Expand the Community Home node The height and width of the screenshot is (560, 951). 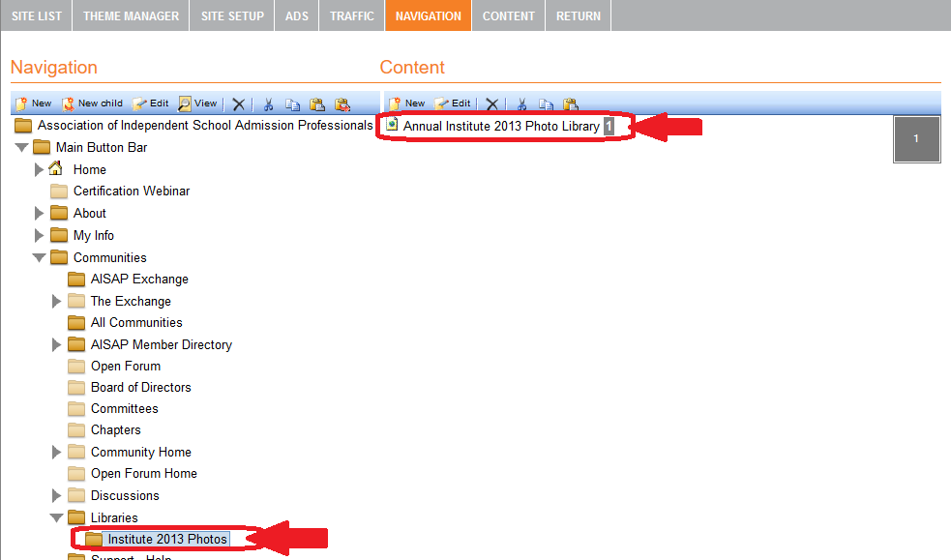[x=56, y=452]
